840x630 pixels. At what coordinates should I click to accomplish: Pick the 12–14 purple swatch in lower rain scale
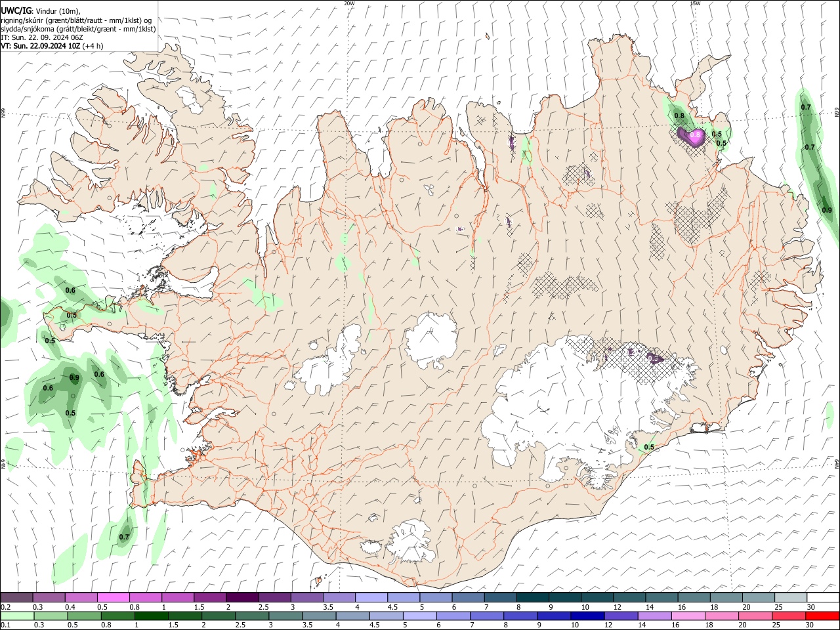click(x=621, y=616)
